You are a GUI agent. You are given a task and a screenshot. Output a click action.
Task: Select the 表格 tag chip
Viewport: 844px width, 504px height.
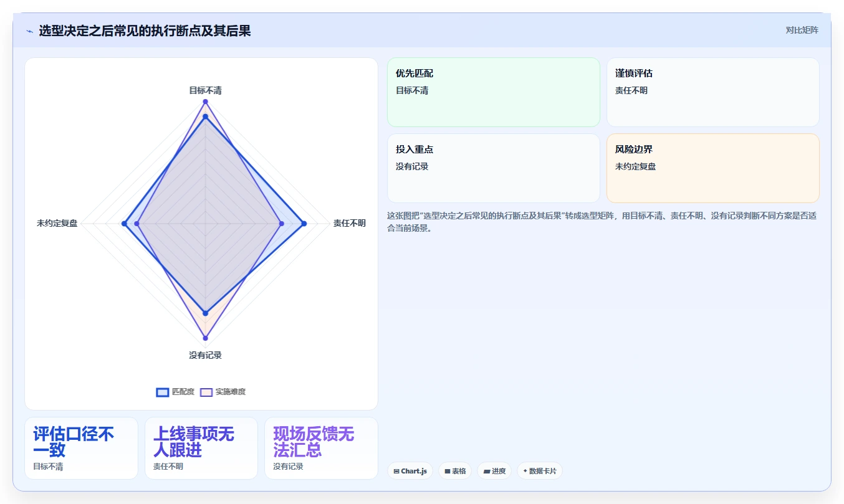[455, 471]
